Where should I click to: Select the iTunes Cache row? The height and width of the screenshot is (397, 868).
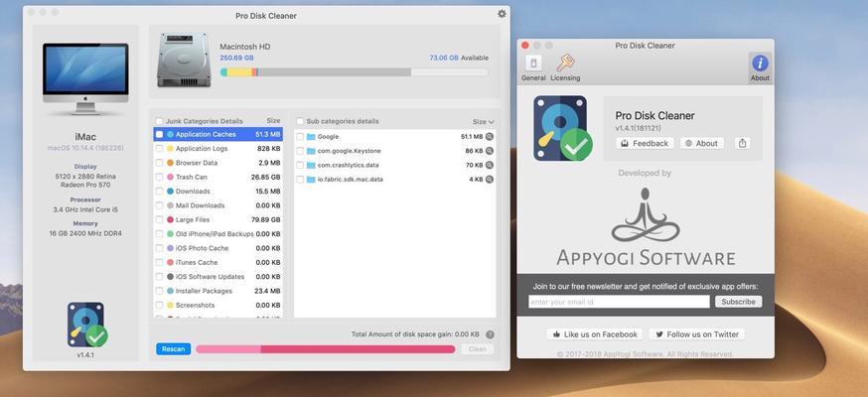click(218, 263)
